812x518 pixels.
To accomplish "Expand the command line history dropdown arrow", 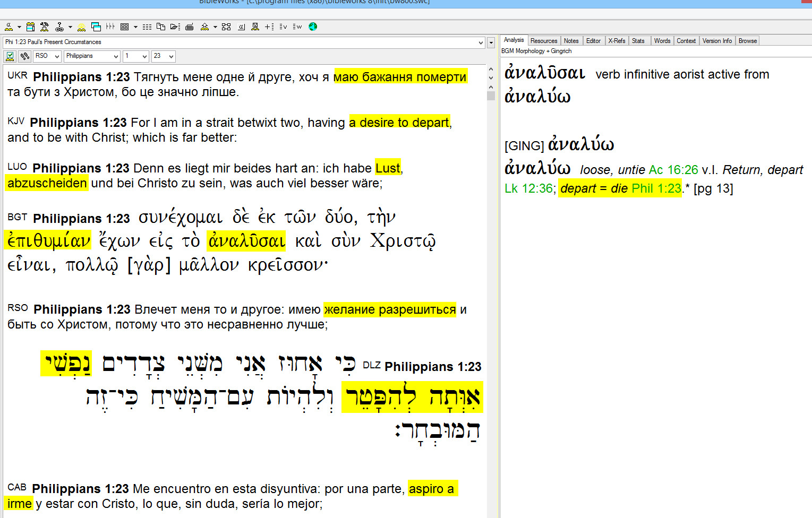I will pyautogui.click(x=481, y=42).
